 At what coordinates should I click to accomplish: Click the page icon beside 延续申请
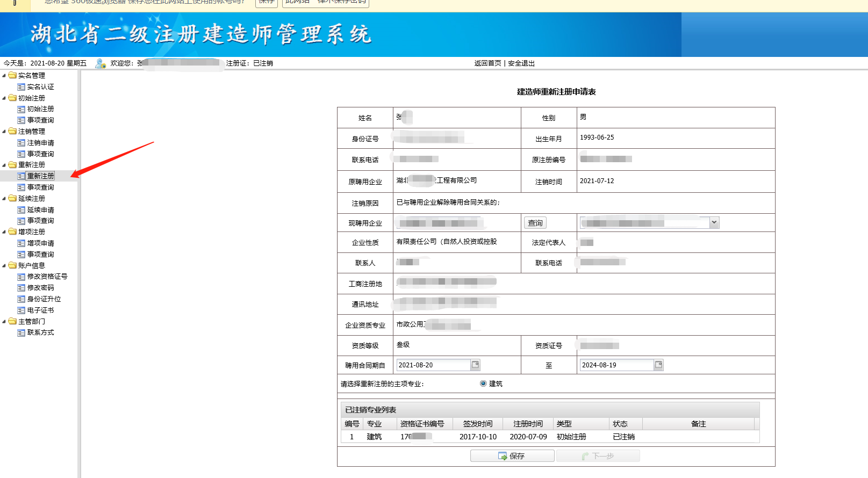coord(21,210)
